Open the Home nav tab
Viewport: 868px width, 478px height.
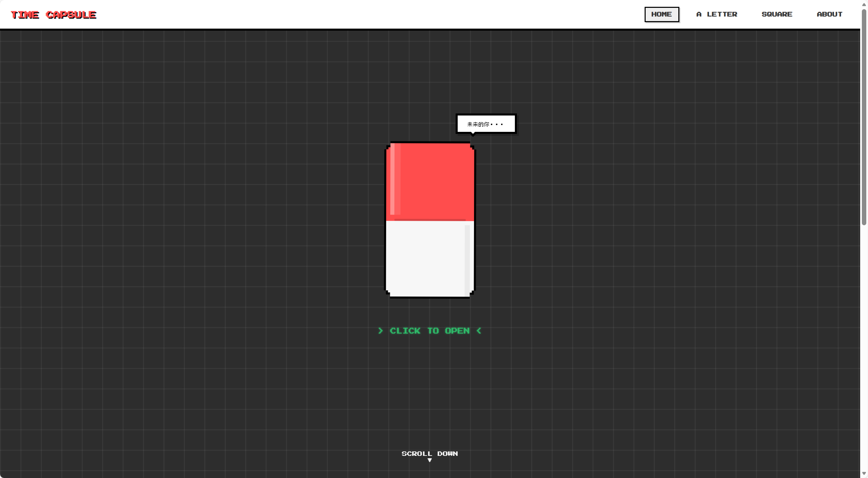coord(661,14)
